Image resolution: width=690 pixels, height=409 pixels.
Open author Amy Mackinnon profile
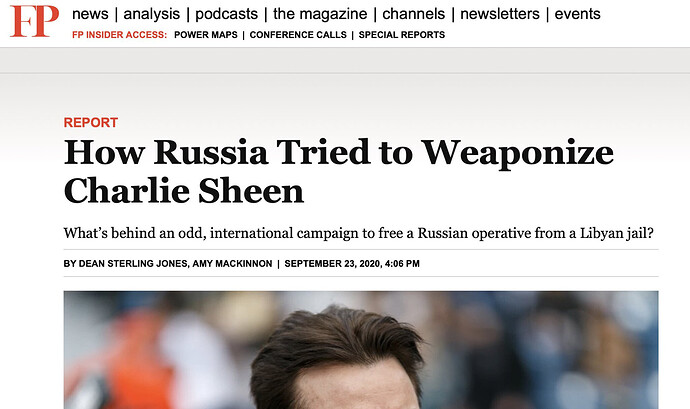coord(232,264)
